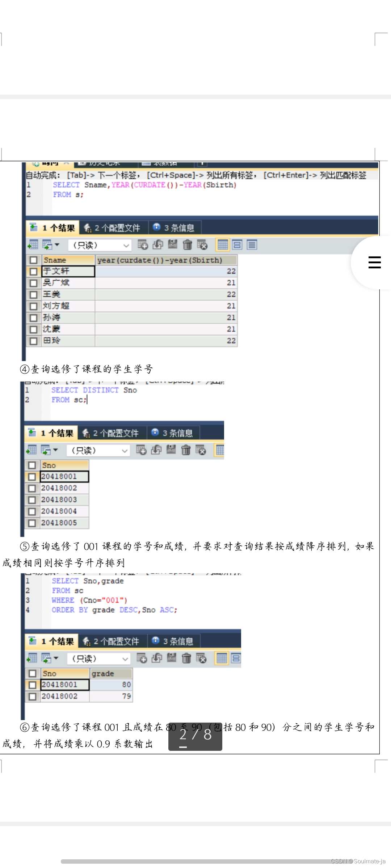Click trash icon in grade results toolbar
Viewport: 391px width, 868px height.
186,658
